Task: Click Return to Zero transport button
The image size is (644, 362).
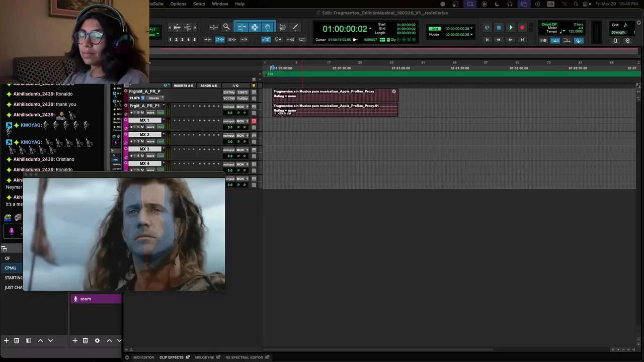Action: [x=487, y=40]
